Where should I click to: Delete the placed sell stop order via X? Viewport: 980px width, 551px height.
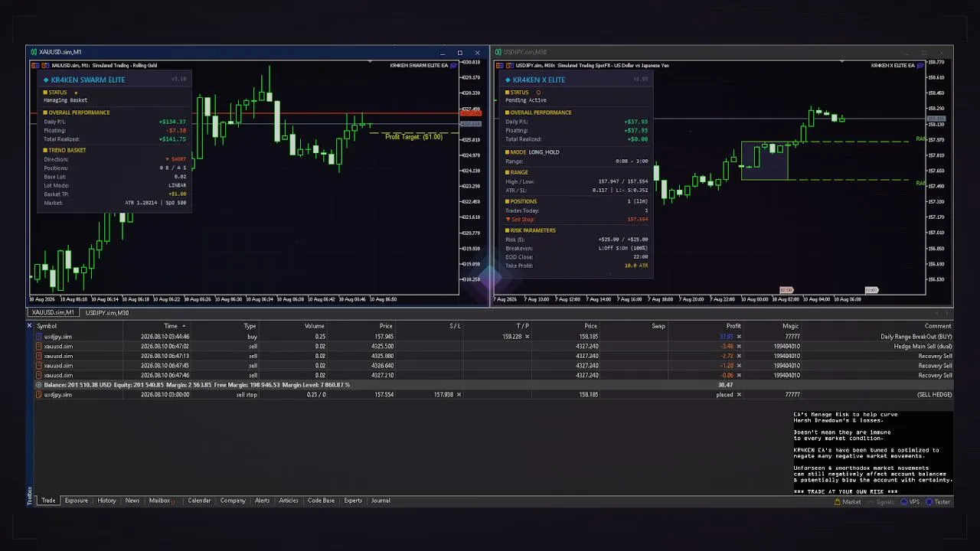pyautogui.click(x=739, y=395)
